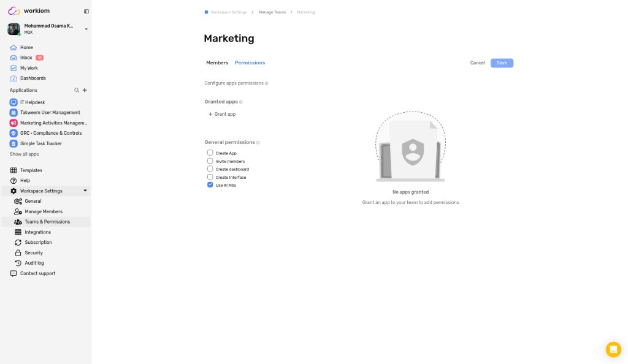Image resolution: width=628 pixels, height=364 pixels.
Task: Open the Inbox icon
Action: 13,58
